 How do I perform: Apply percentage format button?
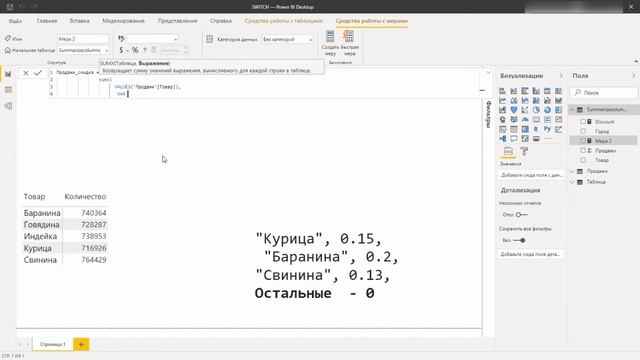tap(135, 50)
